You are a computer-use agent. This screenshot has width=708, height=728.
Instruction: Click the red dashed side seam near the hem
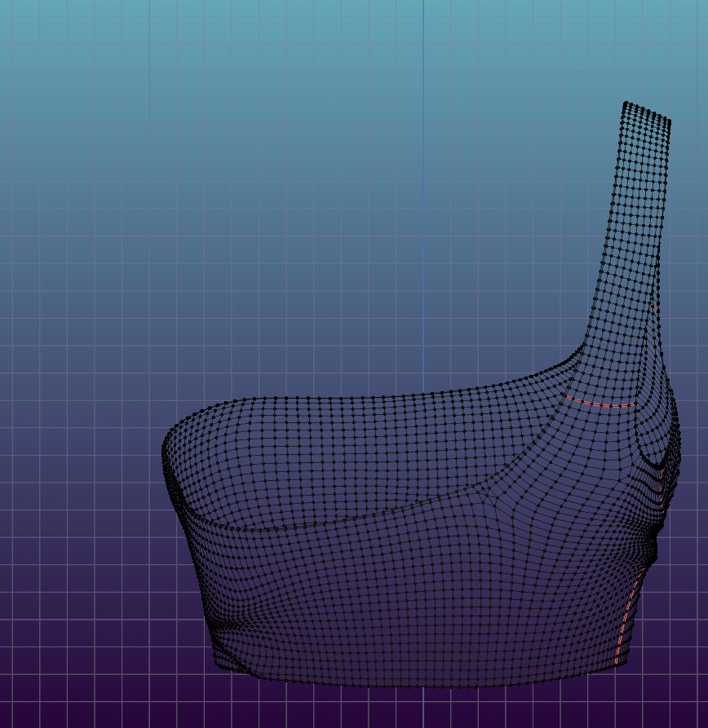coord(628,617)
